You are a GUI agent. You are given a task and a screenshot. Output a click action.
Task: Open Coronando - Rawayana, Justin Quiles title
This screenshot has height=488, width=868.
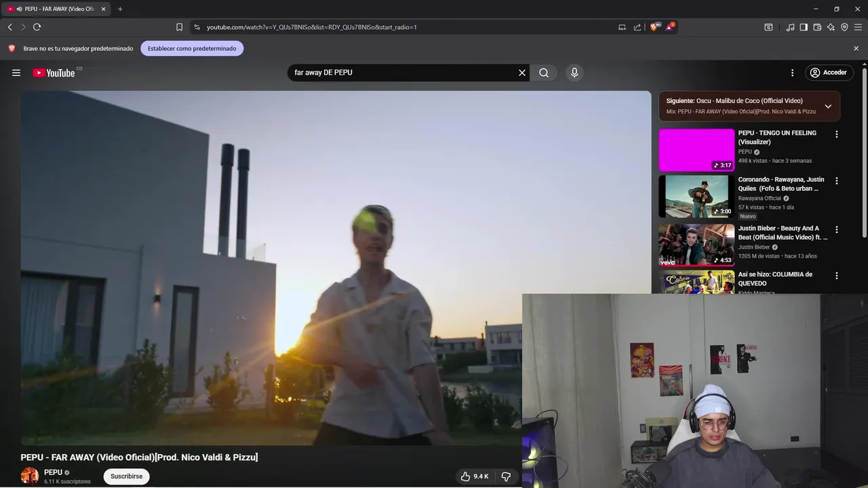(x=781, y=184)
